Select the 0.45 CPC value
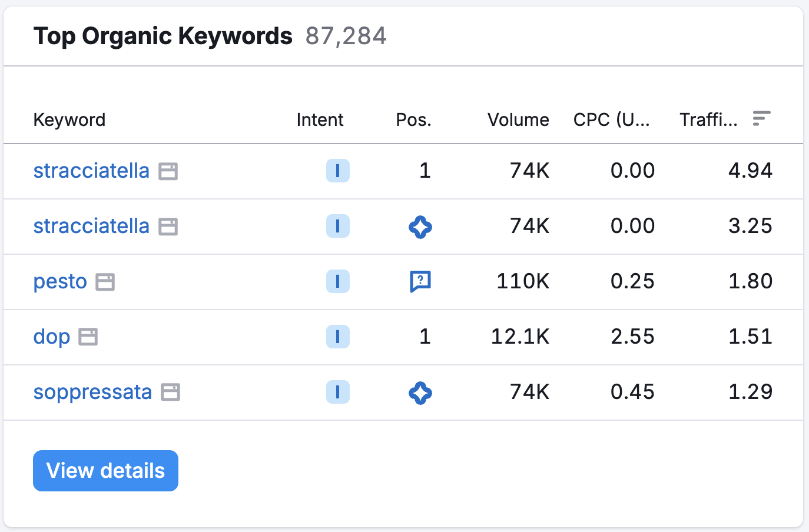This screenshot has width=809, height=532. point(632,392)
